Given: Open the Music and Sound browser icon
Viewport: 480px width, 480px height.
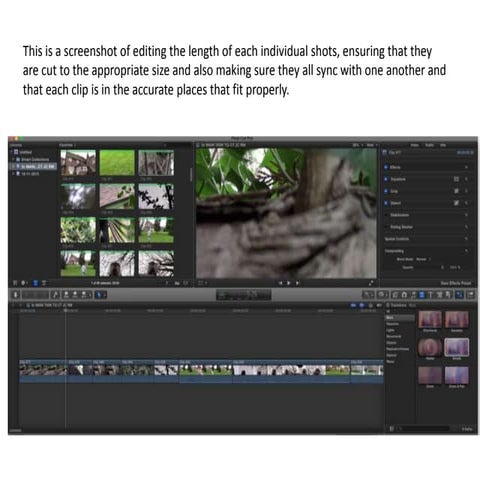Looking at the screenshot, I should 413,295.
